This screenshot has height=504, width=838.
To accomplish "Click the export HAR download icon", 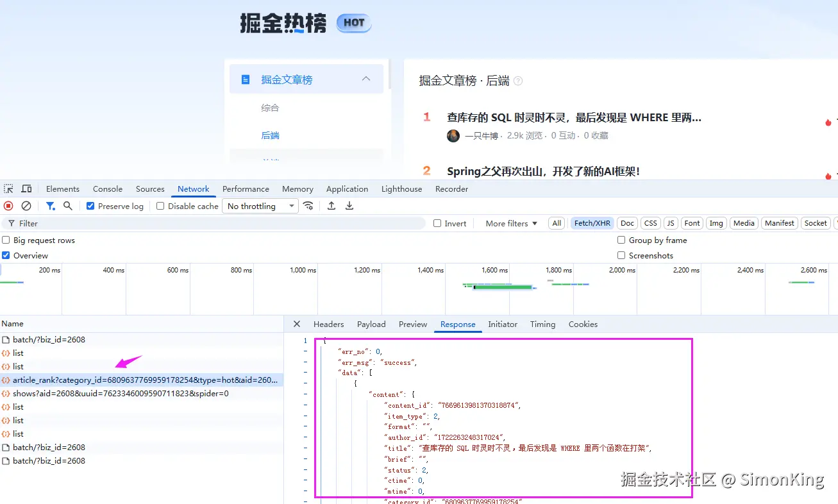I will point(349,206).
